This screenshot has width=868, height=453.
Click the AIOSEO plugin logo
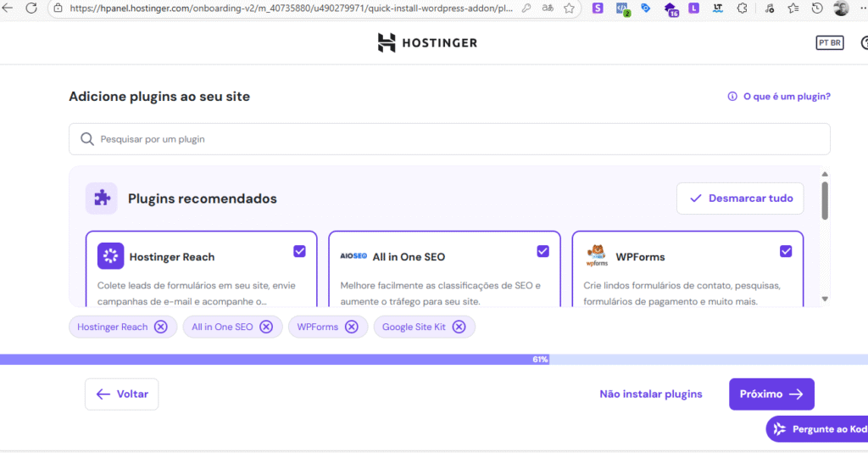[x=353, y=256]
